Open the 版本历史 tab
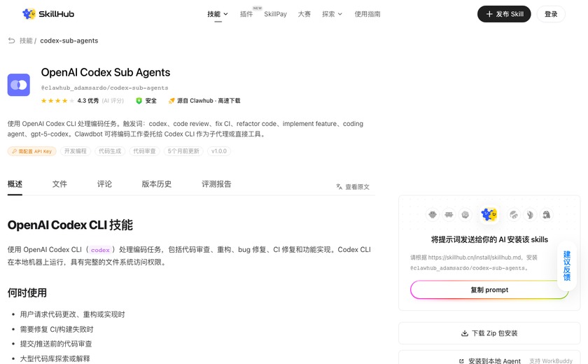Screen dimensions: 588x364 157,184
